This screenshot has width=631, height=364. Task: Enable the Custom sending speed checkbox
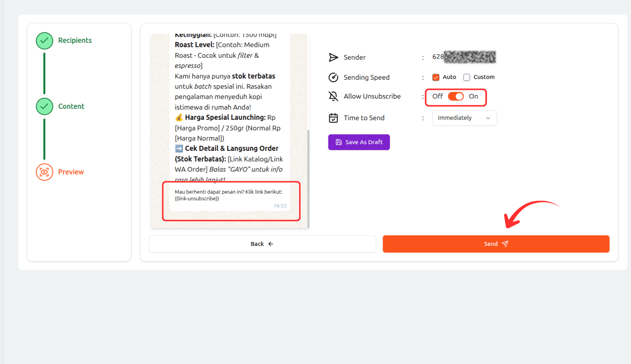pos(466,77)
